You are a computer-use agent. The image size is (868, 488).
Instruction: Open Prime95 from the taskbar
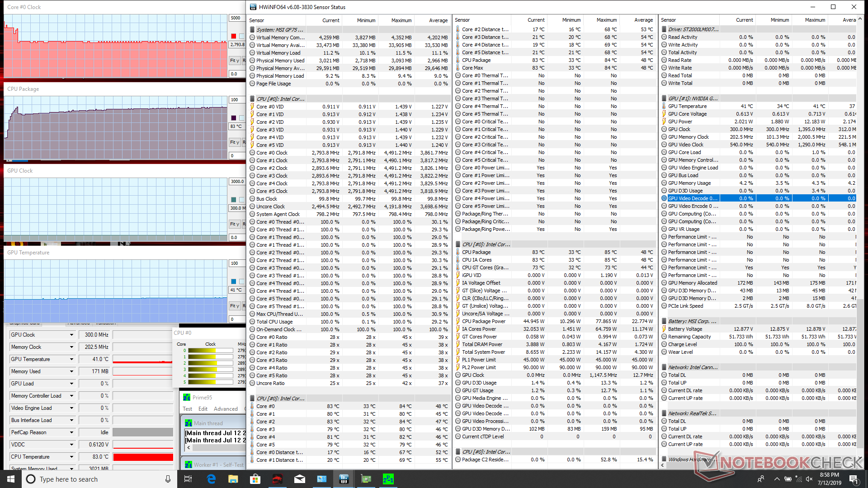coord(388,479)
